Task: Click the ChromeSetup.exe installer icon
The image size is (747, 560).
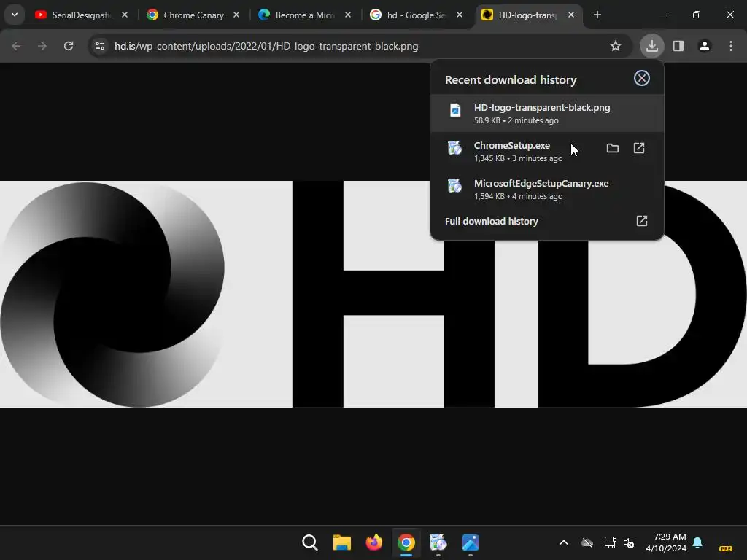Action: 455,148
